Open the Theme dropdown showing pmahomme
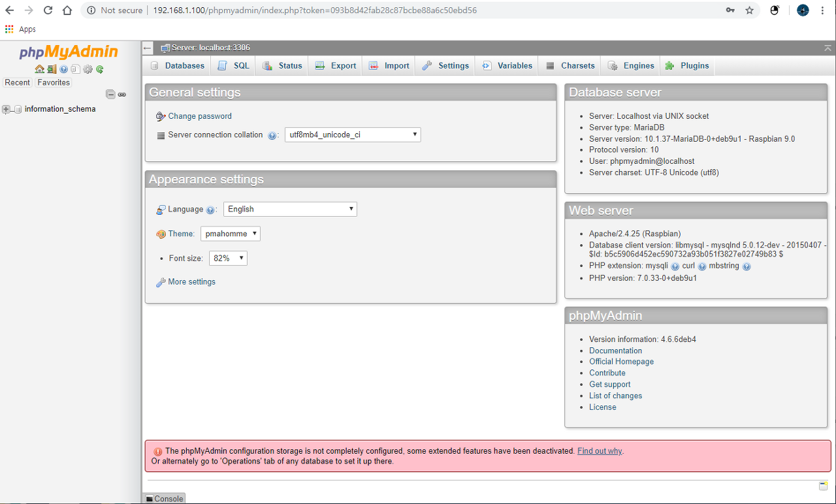836x504 pixels. click(231, 234)
